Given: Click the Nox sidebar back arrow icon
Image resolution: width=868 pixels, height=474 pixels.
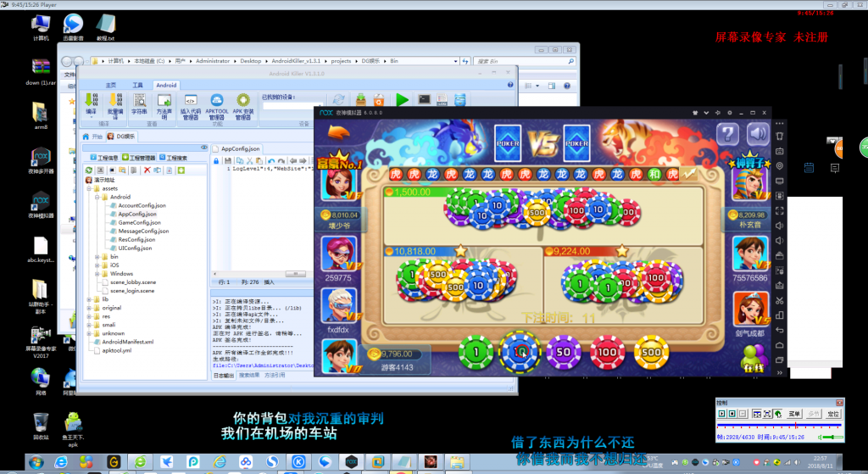Looking at the screenshot, I should (780, 330).
